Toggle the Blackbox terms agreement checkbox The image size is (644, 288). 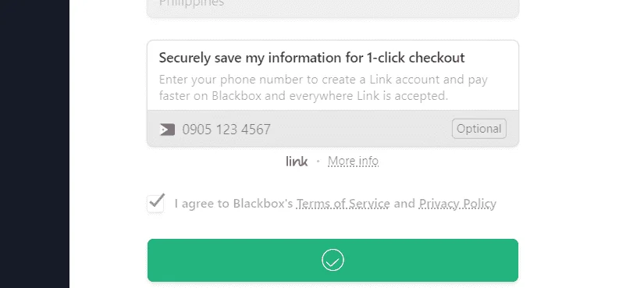(155, 204)
